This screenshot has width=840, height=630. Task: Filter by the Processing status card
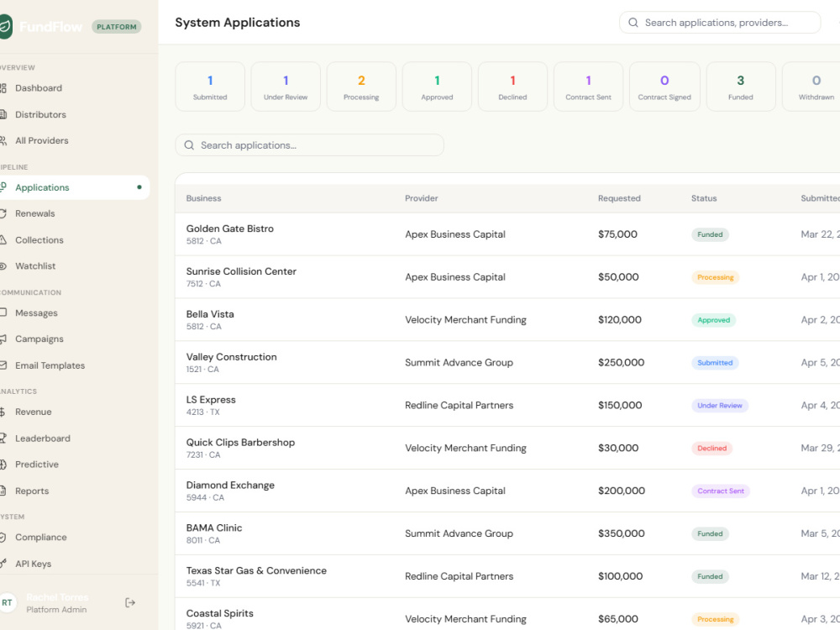point(361,87)
